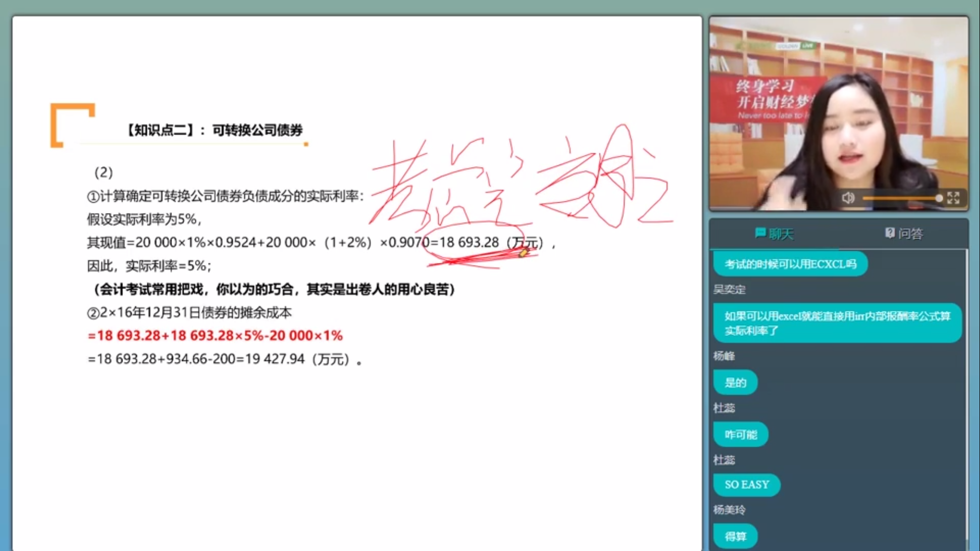The width and height of the screenshot is (980, 551).
Task: Click the red formula line on the slide
Action: click(x=215, y=335)
